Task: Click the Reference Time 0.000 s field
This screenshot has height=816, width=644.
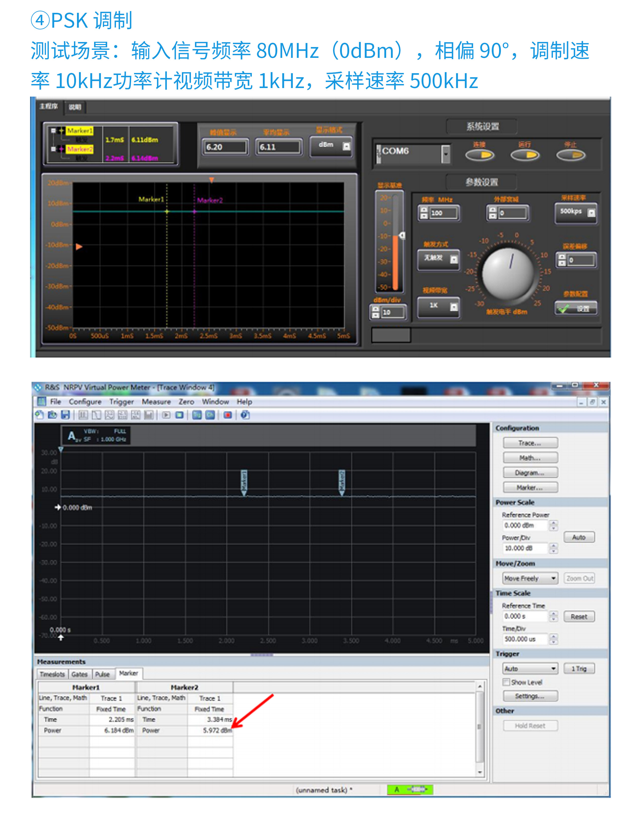Action: 525,616
